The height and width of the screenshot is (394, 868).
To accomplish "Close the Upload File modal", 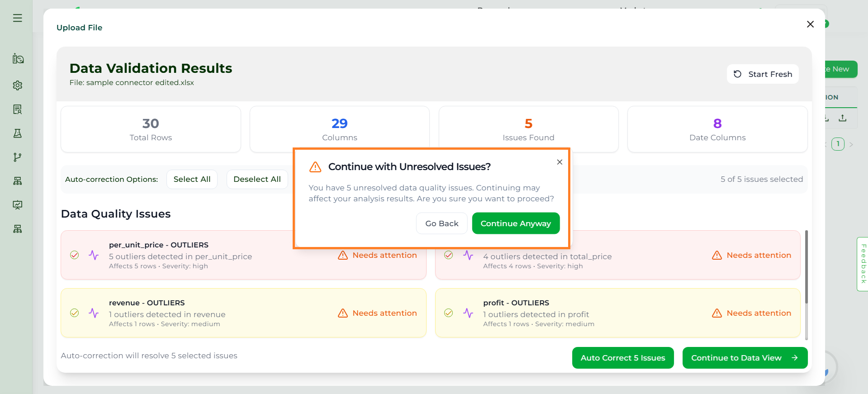I will pyautogui.click(x=810, y=24).
